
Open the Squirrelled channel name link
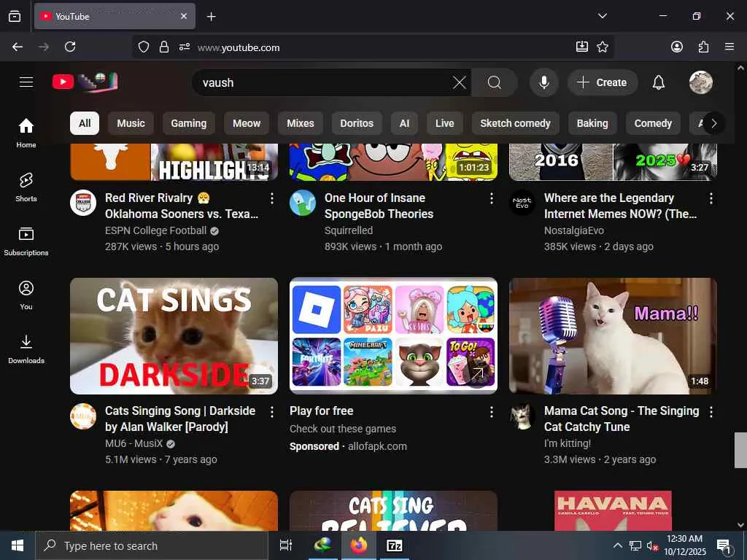[349, 230]
